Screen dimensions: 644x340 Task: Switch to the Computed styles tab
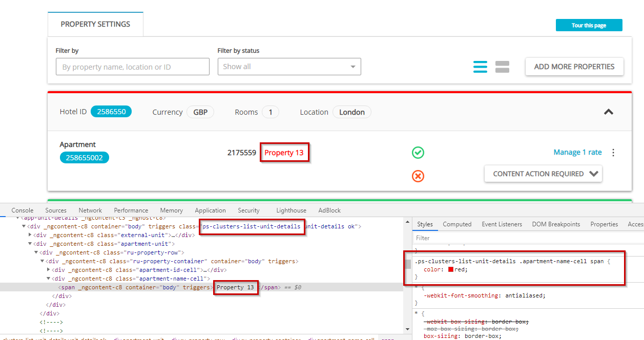[457, 224]
